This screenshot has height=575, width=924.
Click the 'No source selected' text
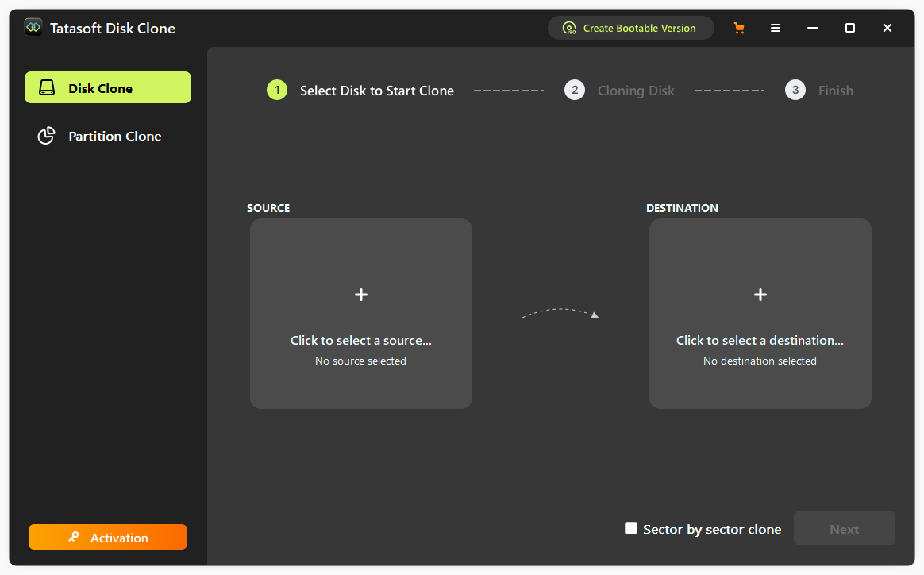[360, 361]
